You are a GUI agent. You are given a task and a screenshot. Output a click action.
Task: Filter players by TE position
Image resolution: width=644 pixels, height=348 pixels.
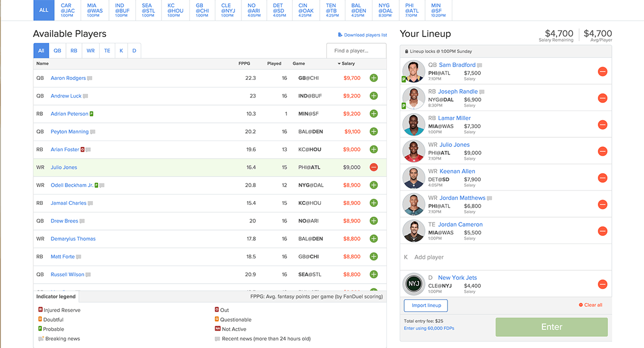coord(107,50)
